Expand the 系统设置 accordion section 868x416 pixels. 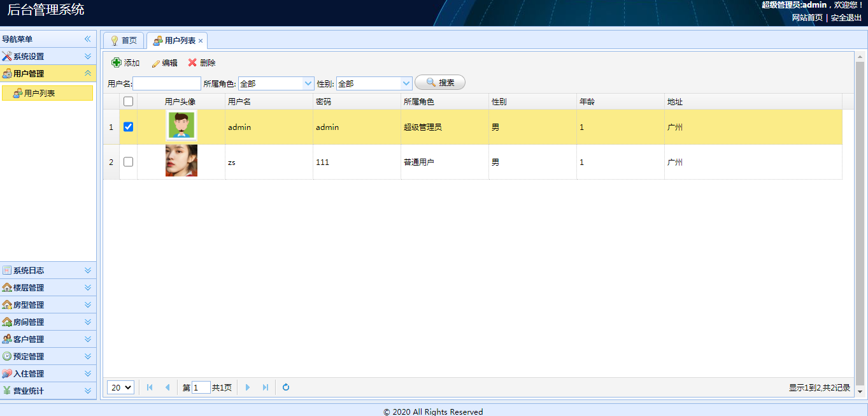click(88, 56)
